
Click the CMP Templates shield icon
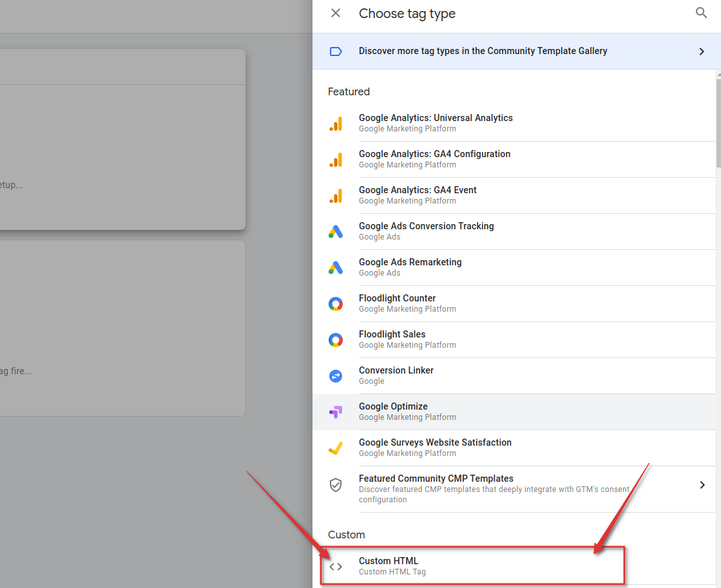pyautogui.click(x=336, y=484)
